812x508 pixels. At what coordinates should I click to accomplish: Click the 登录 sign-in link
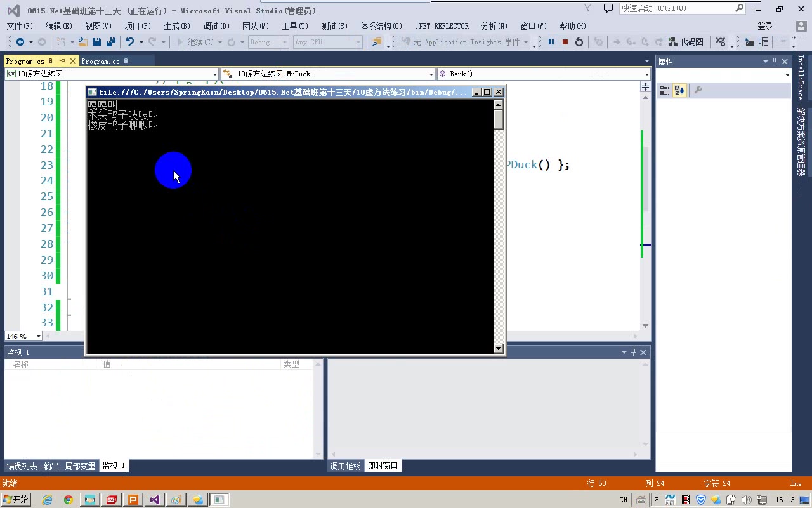pos(765,26)
